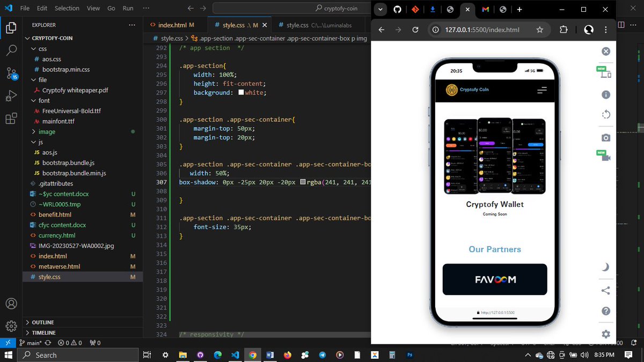Reload the Chrome page

click(415, 30)
